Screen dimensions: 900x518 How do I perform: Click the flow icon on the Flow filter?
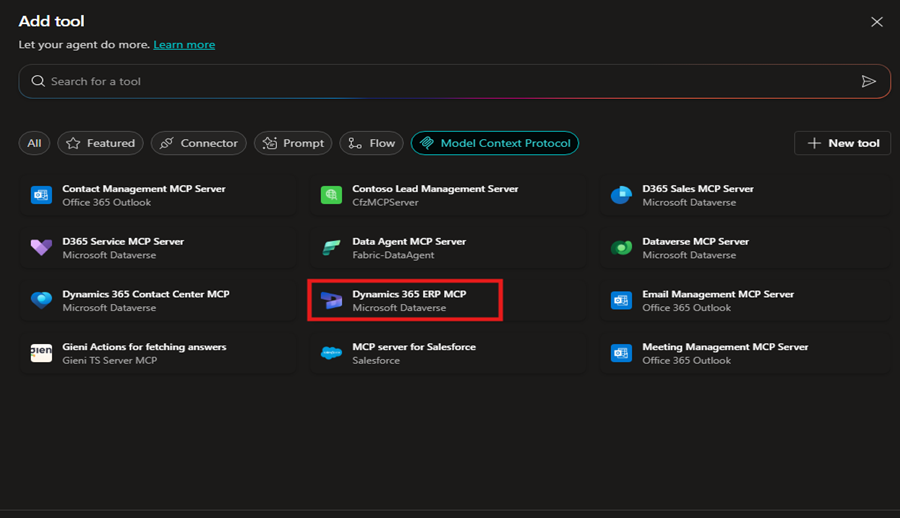click(x=355, y=143)
